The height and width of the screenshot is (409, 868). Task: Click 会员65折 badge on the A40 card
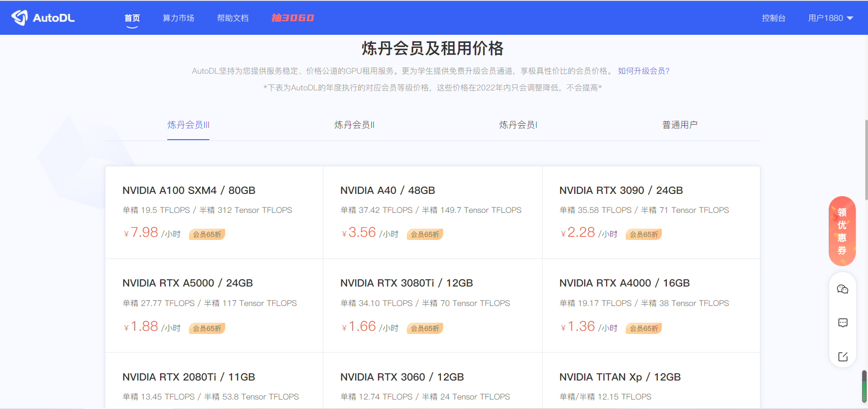[425, 234]
